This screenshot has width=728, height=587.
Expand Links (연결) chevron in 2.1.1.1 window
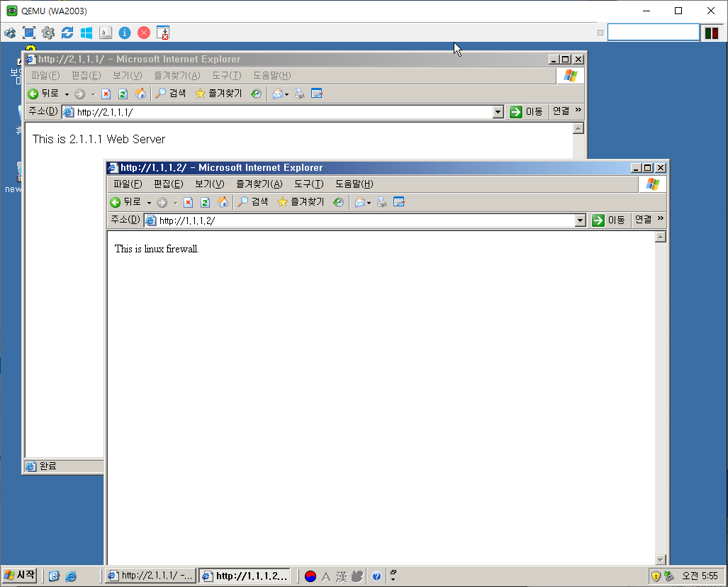[x=578, y=110]
